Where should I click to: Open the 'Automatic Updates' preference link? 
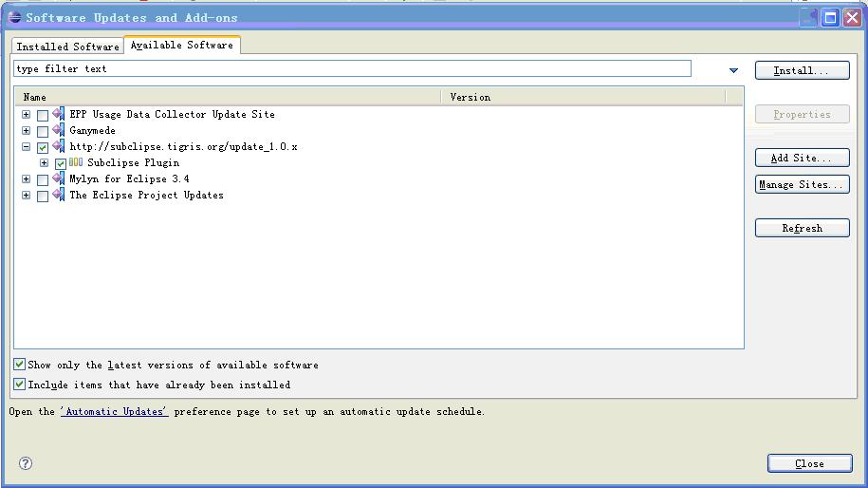[114, 411]
